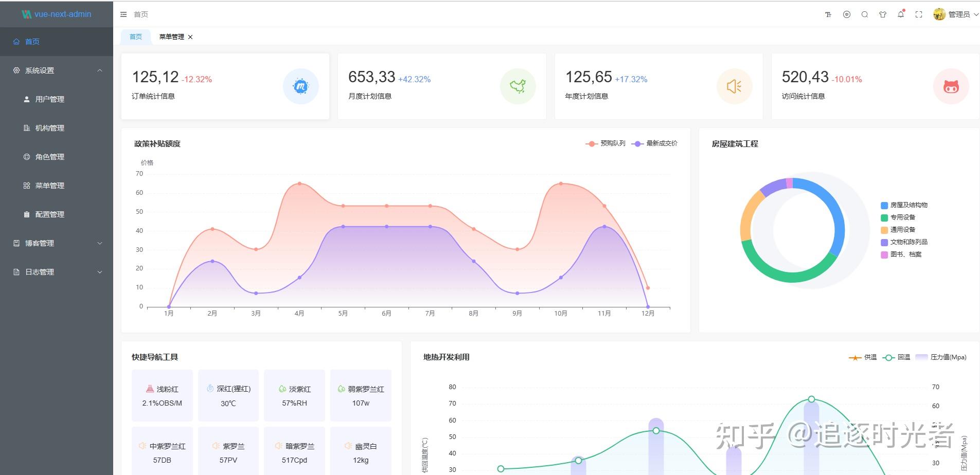This screenshot has width=980, height=475.
Task: Click the cat icon on 访问统计信息 card
Action: [951, 86]
